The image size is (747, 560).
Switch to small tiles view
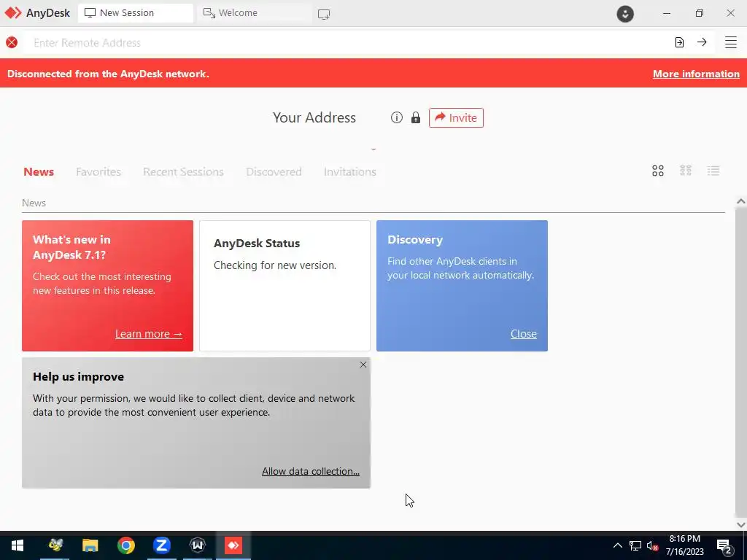(x=686, y=171)
